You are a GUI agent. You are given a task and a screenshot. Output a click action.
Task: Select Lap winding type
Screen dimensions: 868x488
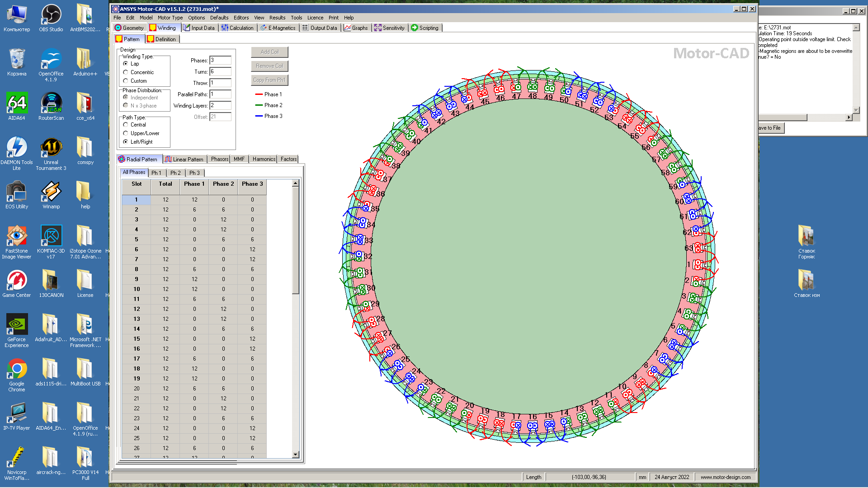(126, 64)
